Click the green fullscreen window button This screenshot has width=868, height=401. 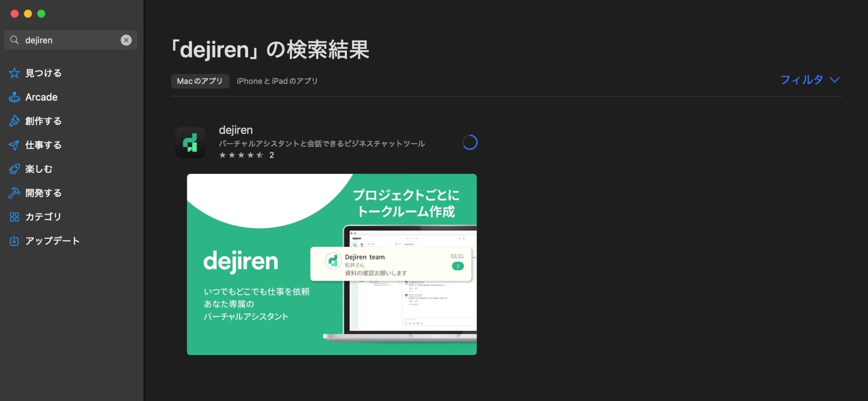41,14
